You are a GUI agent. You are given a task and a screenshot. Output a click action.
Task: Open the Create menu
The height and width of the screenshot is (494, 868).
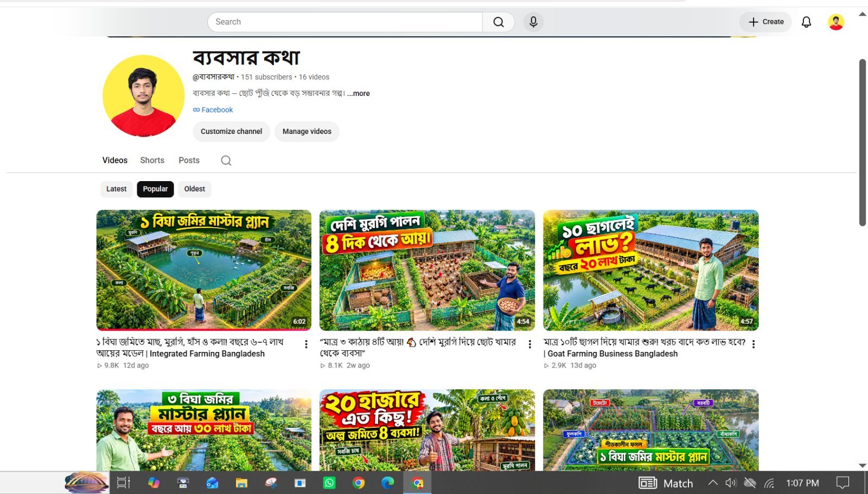coord(765,22)
